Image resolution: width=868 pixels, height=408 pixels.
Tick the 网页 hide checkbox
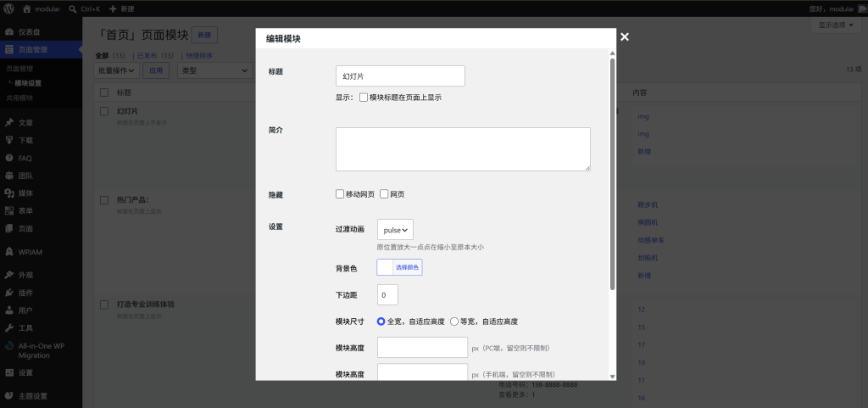pyautogui.click(x=384, y=194)
